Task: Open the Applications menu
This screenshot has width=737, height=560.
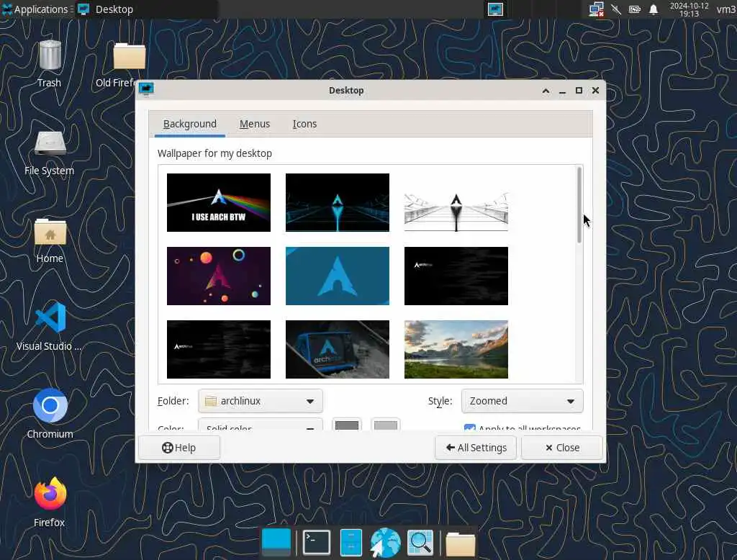Action: pyautogui.click(x=36, y=9)
